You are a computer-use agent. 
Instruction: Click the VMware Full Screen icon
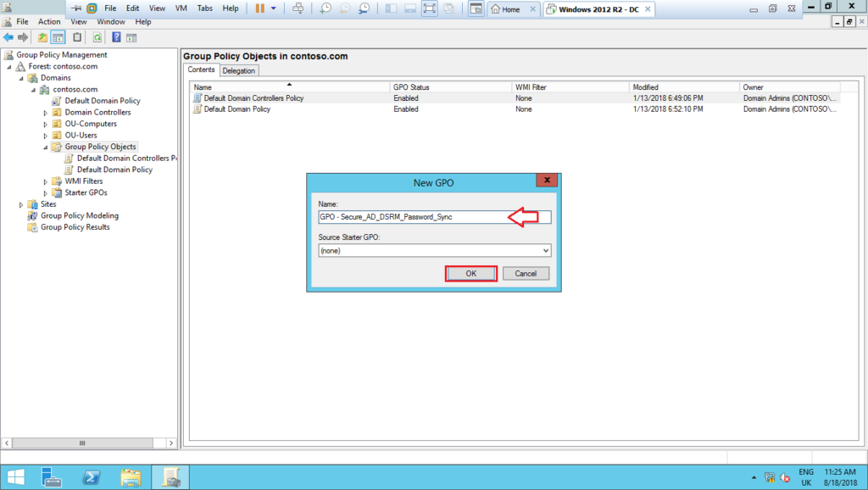coord(429,8)
